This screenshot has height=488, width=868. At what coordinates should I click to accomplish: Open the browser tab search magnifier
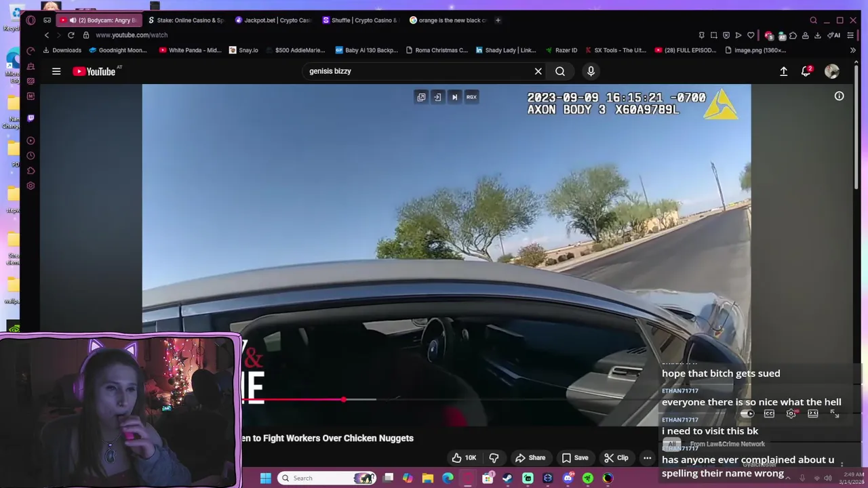(x=813, y=20)
